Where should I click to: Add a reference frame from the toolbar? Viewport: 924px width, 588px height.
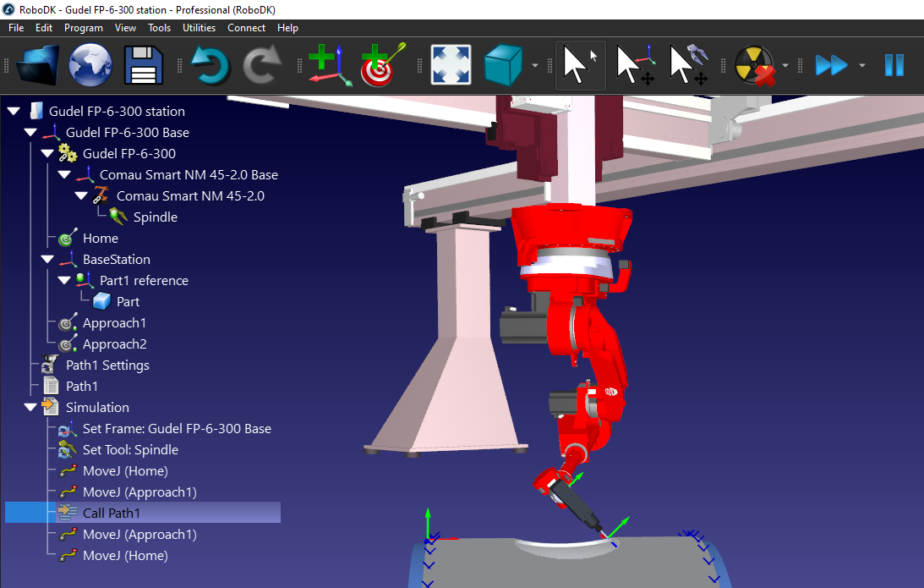pos(328,65)
